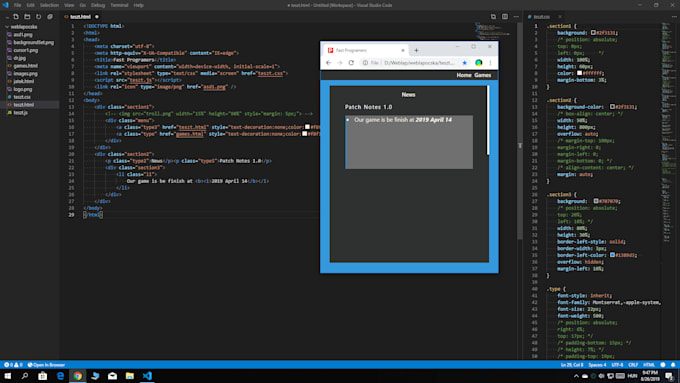The image size is (680, 383).
Task: Click Refresh Explorer icon
Action: pos(39,16)
